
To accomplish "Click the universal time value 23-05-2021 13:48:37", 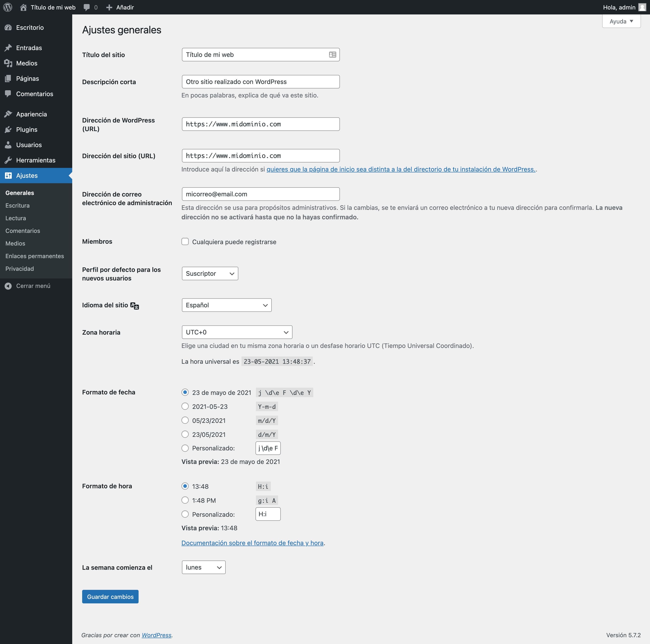I will (277, 361).
